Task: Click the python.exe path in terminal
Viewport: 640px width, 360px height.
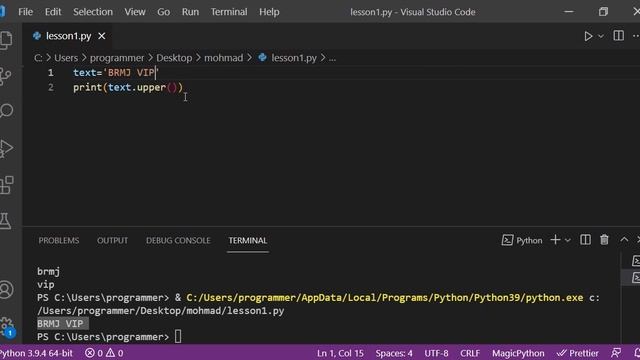Action: [384, 298]
